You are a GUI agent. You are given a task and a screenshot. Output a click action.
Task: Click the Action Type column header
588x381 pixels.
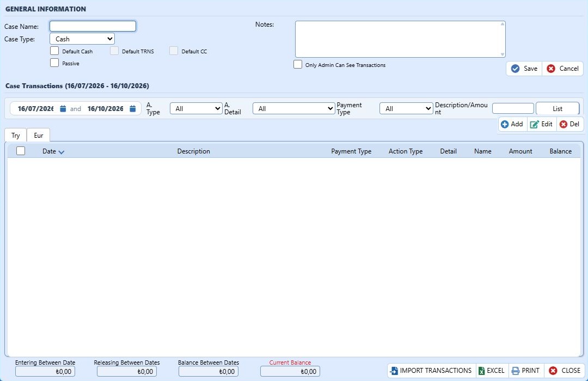tap(406, 151)
